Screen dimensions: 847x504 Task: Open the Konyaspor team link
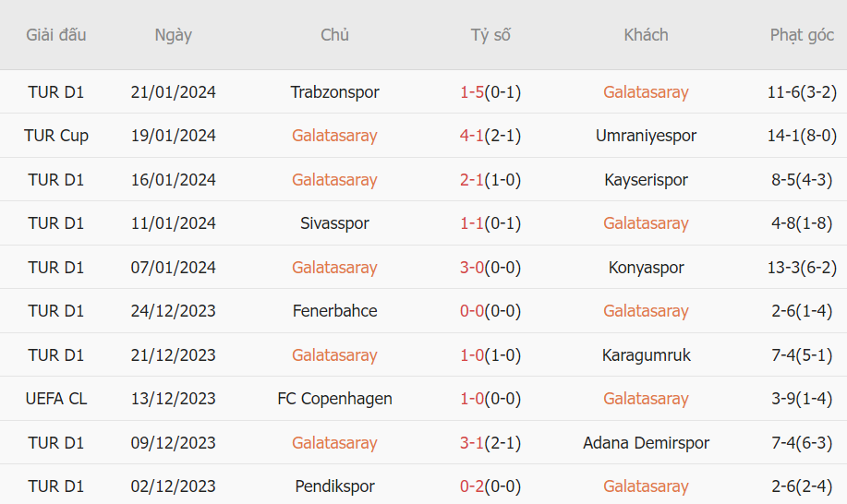[646, 268]
